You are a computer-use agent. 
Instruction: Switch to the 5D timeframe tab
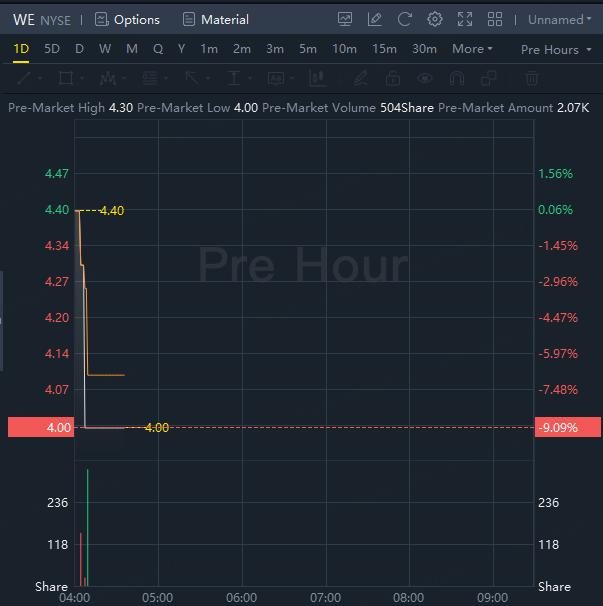pos(52,49)
